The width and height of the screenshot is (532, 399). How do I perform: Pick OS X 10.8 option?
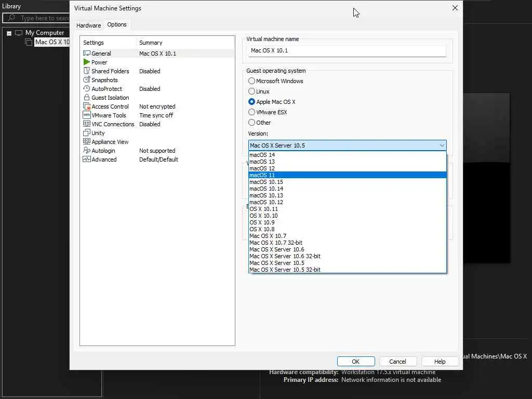coord(348,229)
